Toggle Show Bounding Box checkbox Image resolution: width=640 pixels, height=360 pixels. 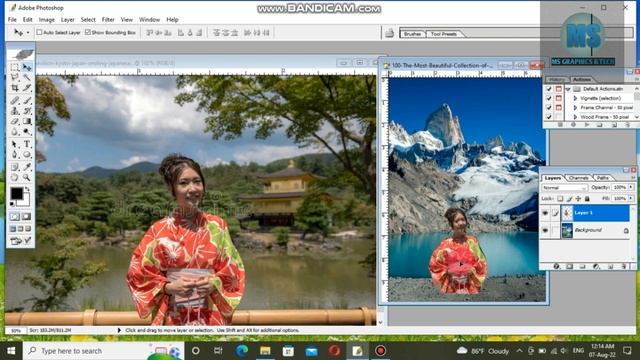pyautogui.click(x=87, y=32)
